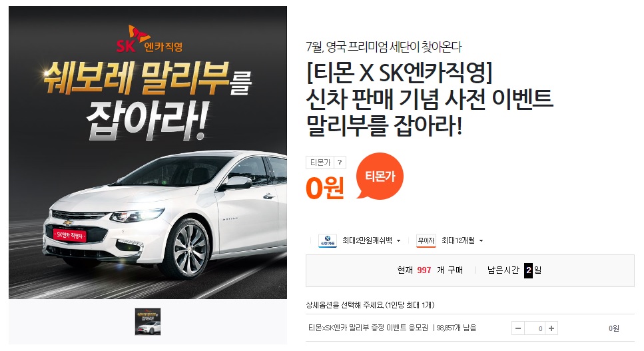Select the small Malibu thumbnail image
The image size is (644, 351).
click(x=148, y=322)
